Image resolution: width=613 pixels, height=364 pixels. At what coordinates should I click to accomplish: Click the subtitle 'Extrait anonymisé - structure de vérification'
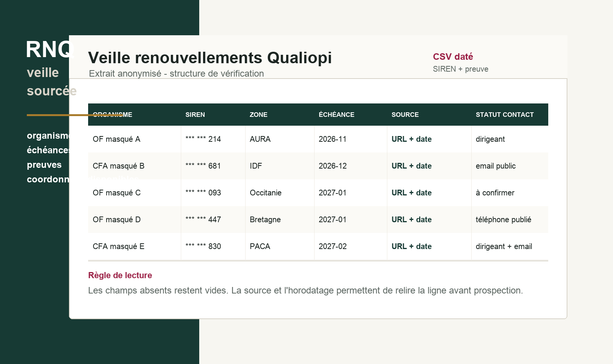[x=176, y=74]
